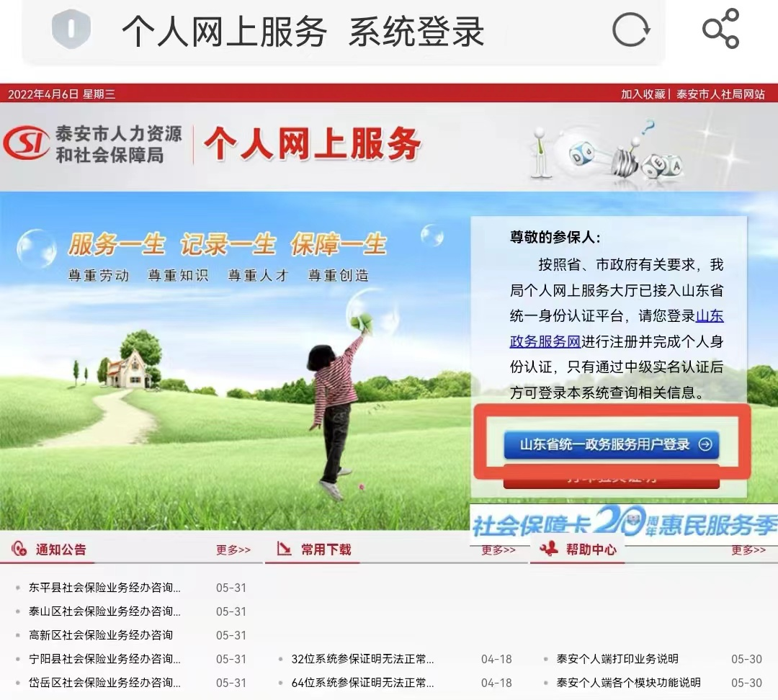Open help item 泰安个人端打印业务说明
Viewport: 778px width, 700px height.
617,659
